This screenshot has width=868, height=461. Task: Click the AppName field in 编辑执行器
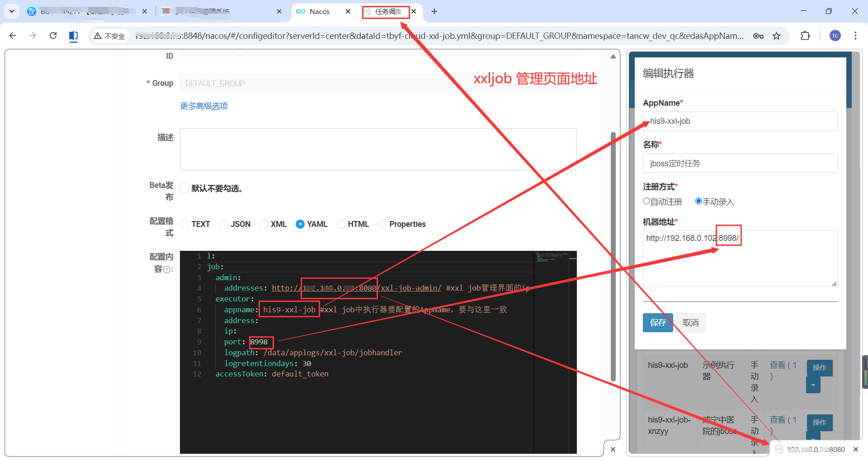pyautogui.click(x=740, y=121)
